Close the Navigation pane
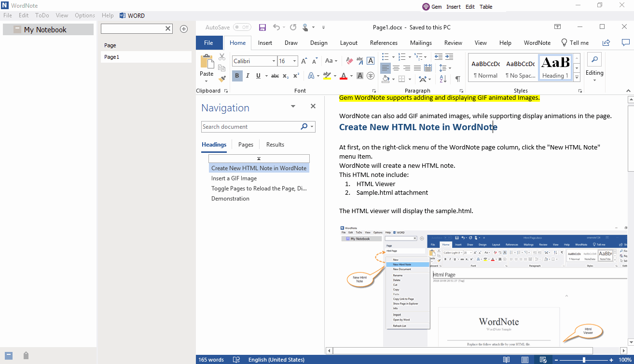Viewport: 634px width, 364px height. [x=313, y=106]
